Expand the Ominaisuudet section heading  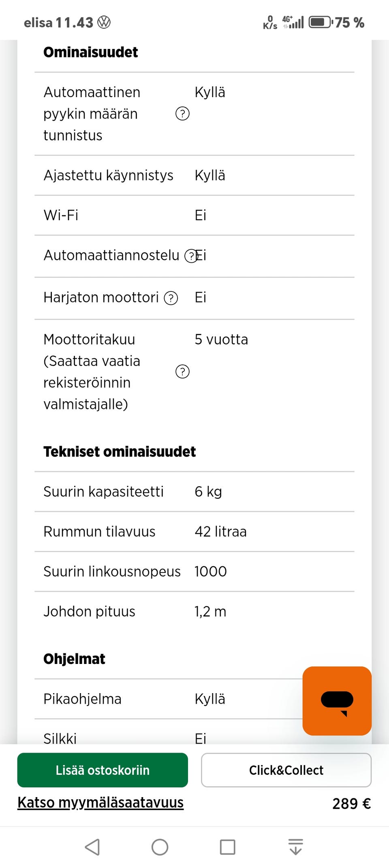pyautogui.click(x=91, y=52)
